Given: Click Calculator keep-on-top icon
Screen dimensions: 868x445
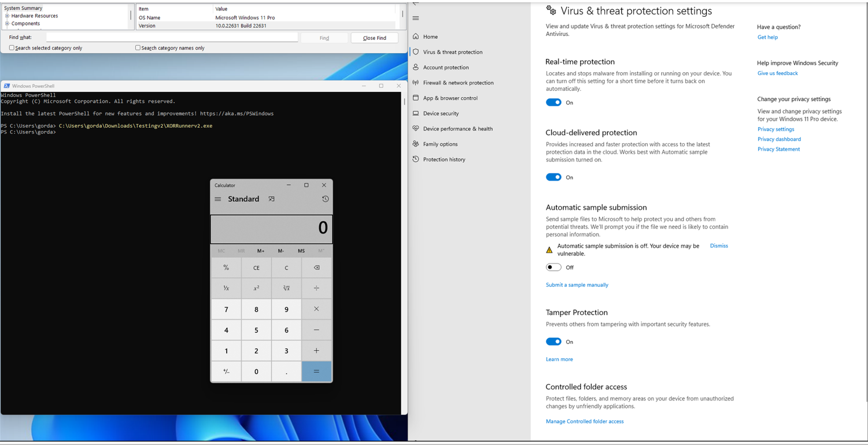Looking at the screenshot, I should 271,199.
